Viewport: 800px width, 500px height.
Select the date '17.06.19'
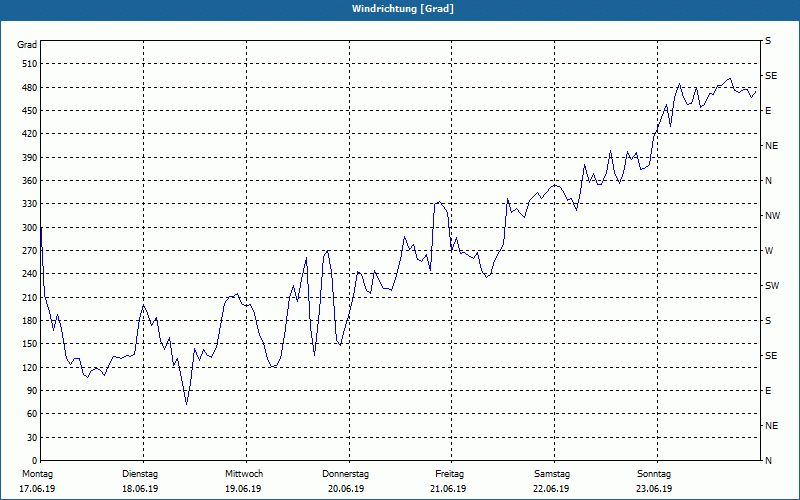click(x=37, y=489)
